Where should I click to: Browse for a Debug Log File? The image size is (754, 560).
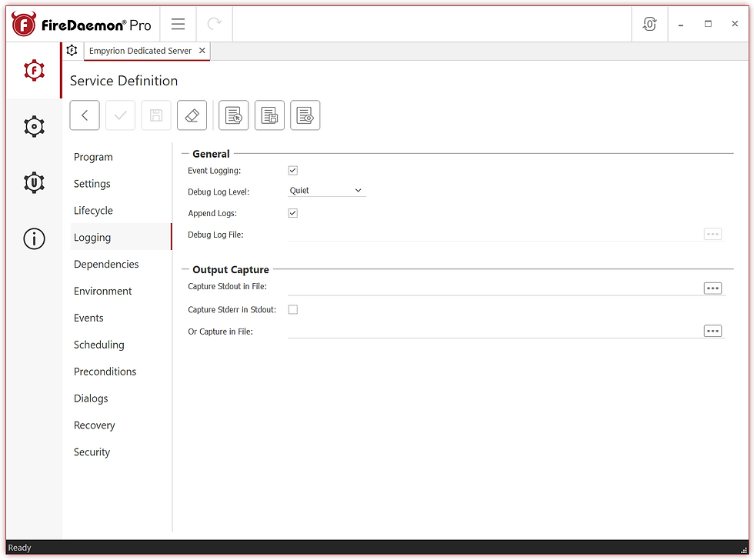(x=712, y=234)
